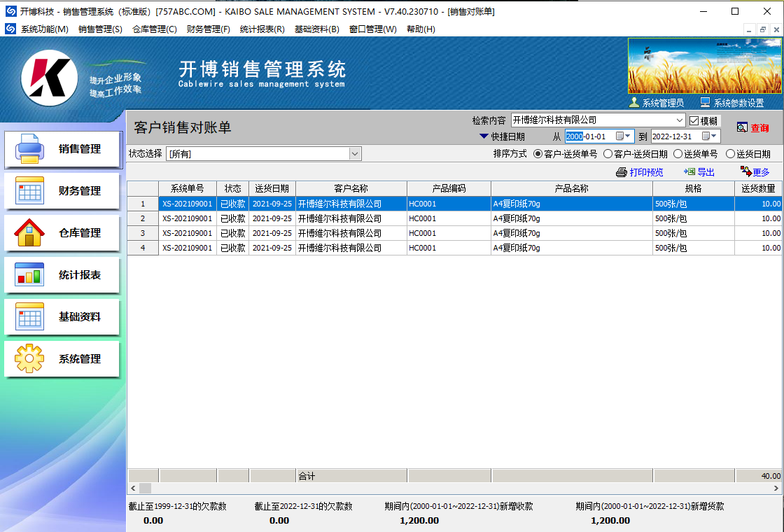Click app icon in title bar
The height and width of the screenshot is (532, 784).
[10, 11]
